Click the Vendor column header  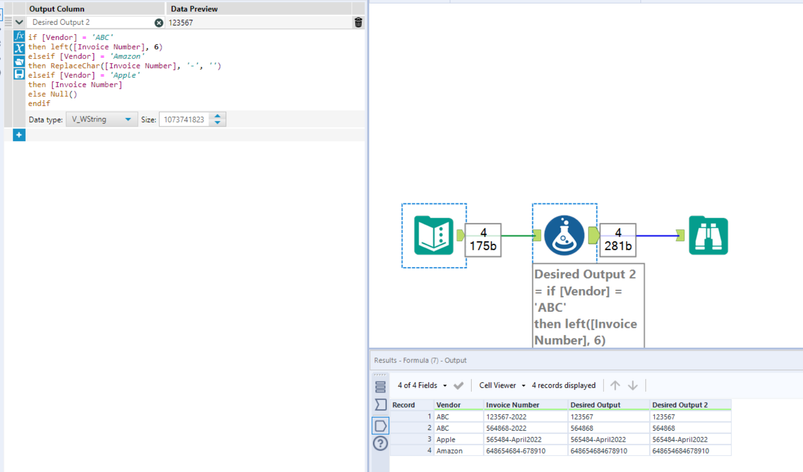[x=459, y=405]
